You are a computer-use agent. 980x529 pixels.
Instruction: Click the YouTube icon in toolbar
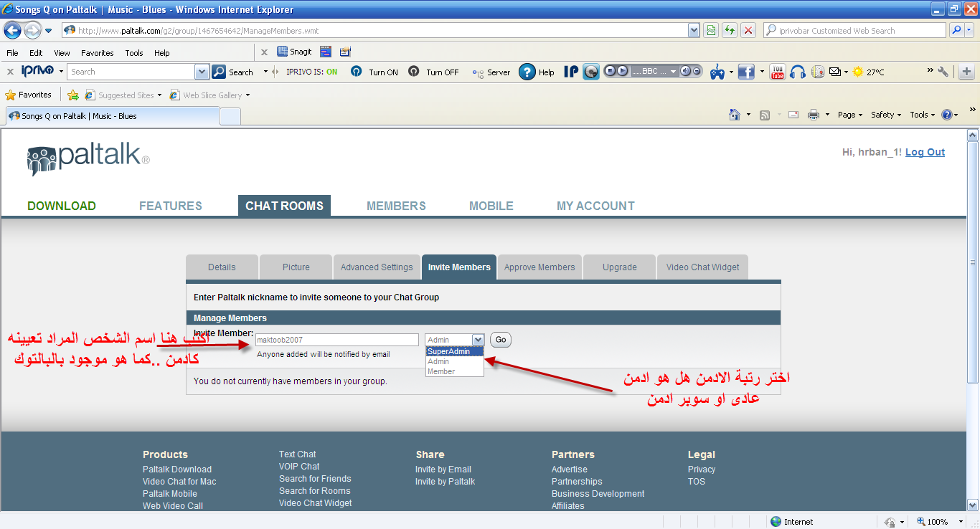point(778,72)
